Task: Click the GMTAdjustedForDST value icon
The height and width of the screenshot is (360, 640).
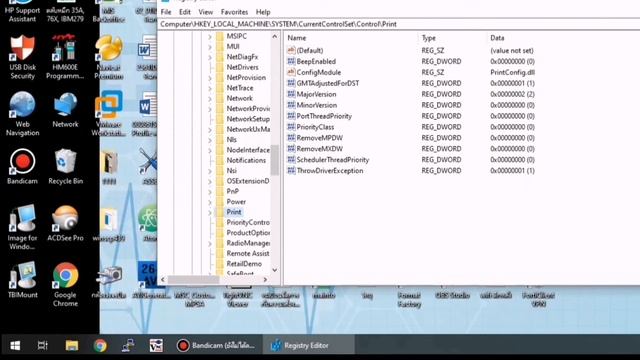Action: [291, 83]
